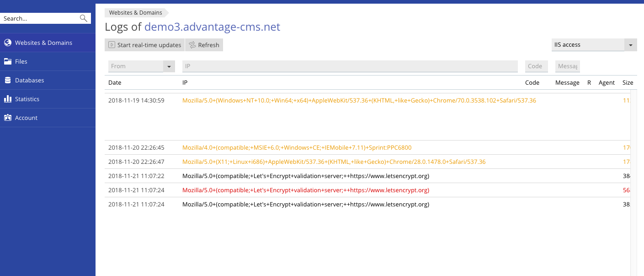Click the IP column header

(x=185, y=83)
